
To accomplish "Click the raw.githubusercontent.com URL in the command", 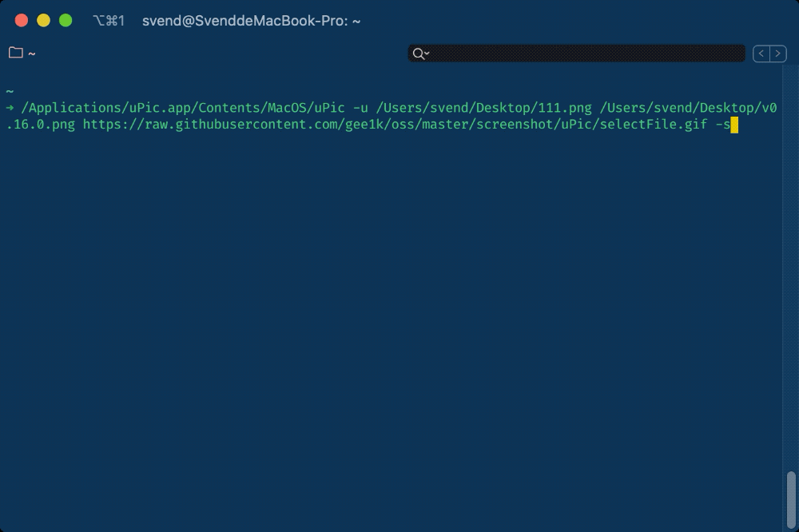I will pyautogui.click(x=395, y=125).
